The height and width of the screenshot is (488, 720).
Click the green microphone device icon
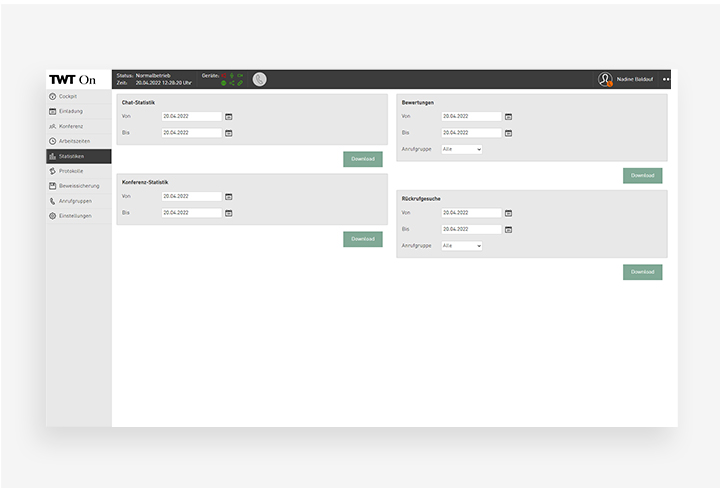(232, 75)
